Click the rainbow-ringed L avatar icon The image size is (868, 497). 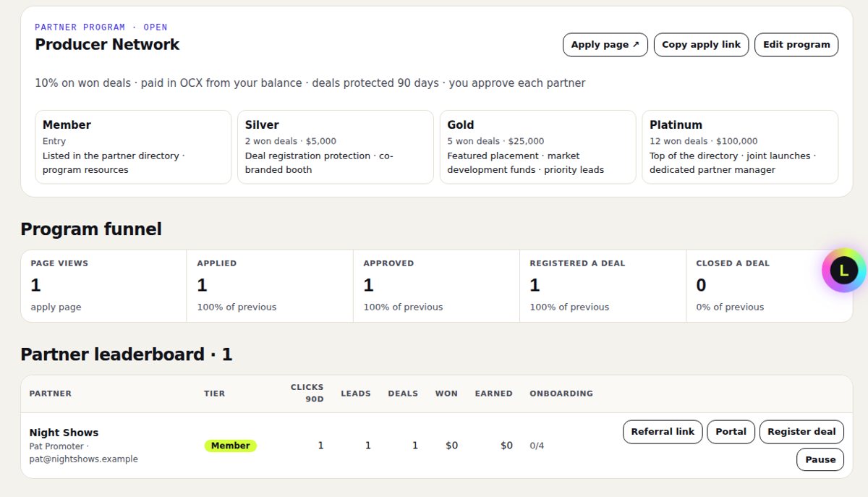click(843, 271)
